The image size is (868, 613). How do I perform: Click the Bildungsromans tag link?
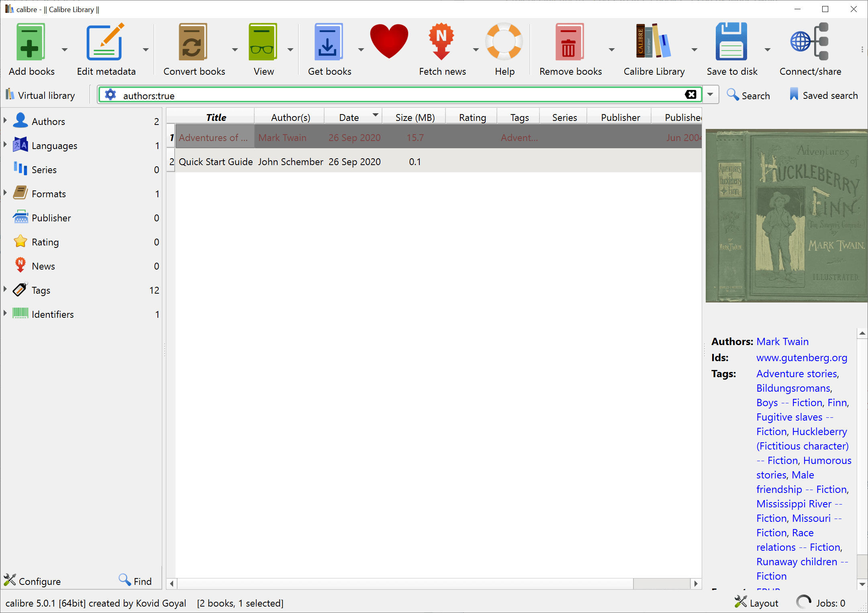(x=793, y=388)
